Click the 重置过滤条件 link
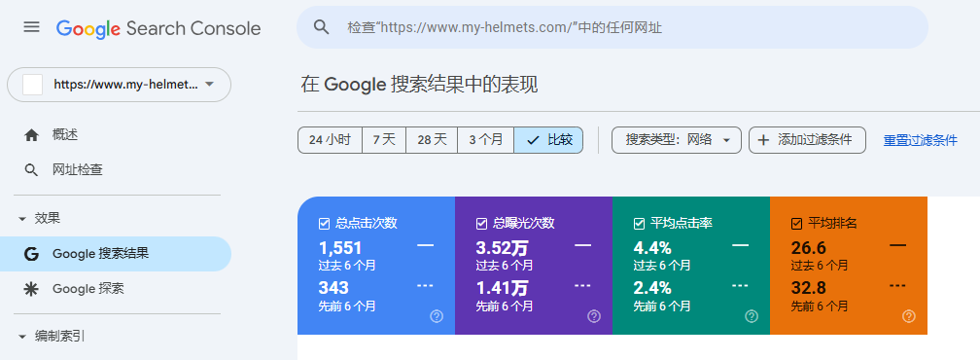 [x=920, y=141]
